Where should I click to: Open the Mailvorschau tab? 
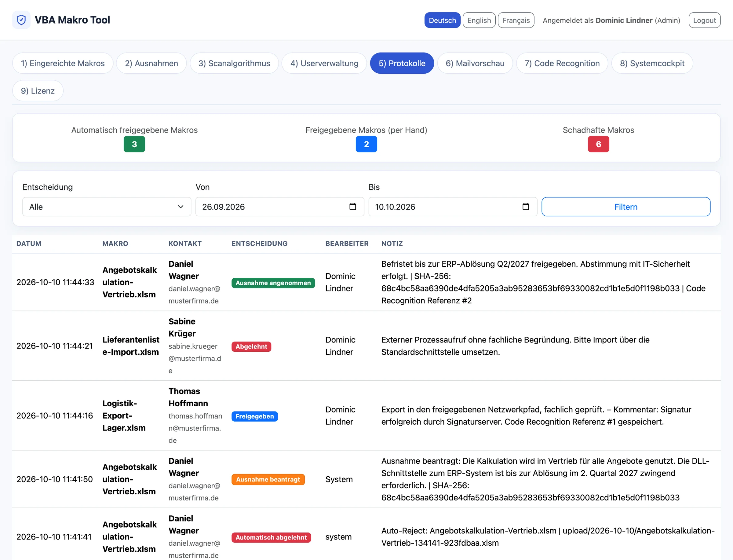point(475,63)
